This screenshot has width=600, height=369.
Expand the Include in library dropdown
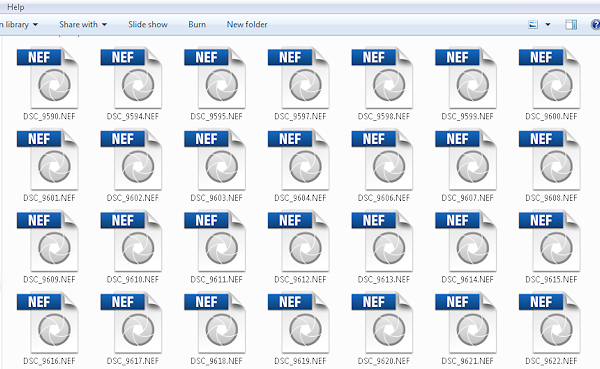[19, 24]
